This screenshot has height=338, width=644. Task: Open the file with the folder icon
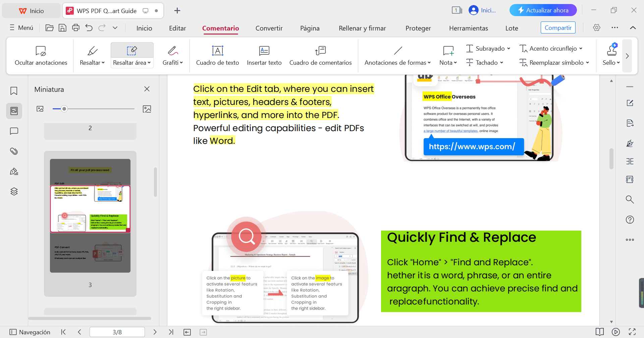coord(49,28)
